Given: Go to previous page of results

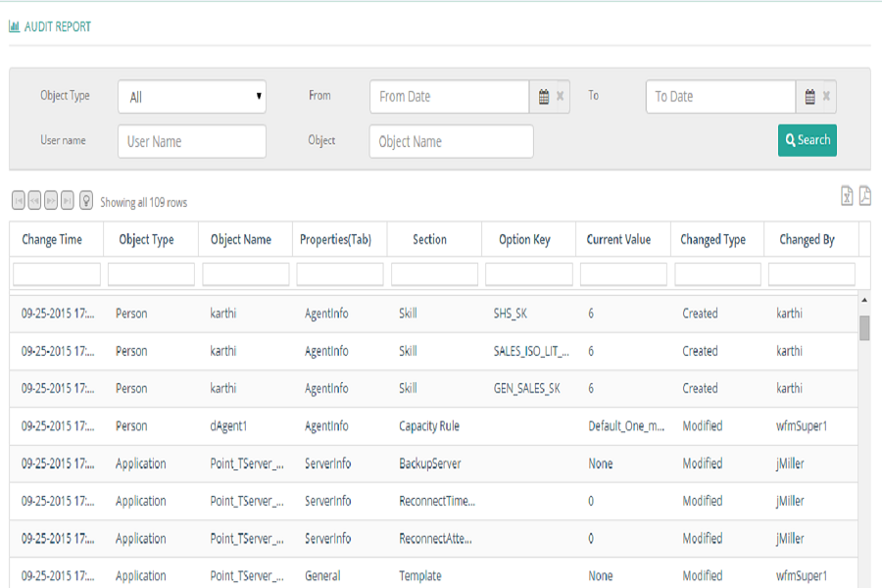Looking at the screenshot, I should [x=34, y=201].
